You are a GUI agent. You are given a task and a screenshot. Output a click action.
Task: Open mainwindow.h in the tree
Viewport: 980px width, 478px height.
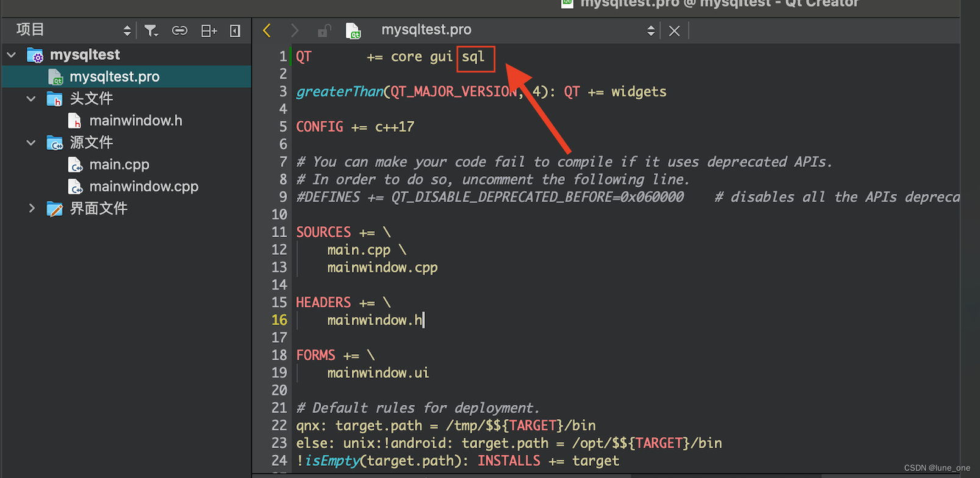[x=136, y=121]
